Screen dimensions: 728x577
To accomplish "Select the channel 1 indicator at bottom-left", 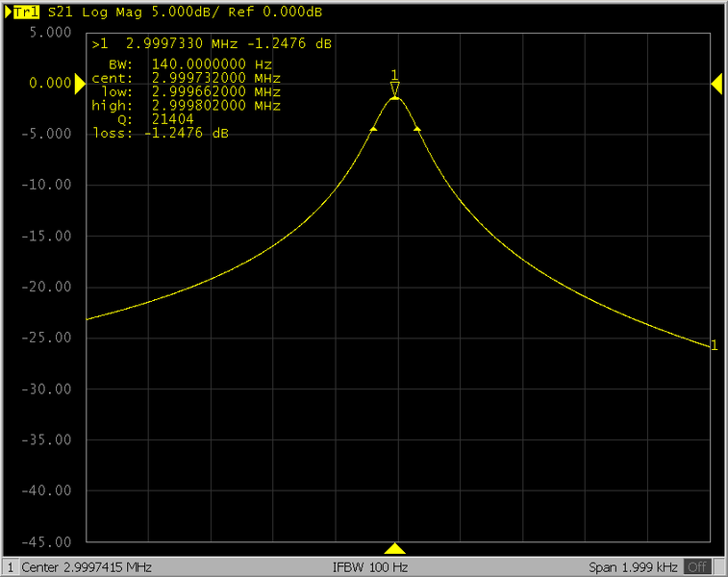I will (x=10, y=567).
